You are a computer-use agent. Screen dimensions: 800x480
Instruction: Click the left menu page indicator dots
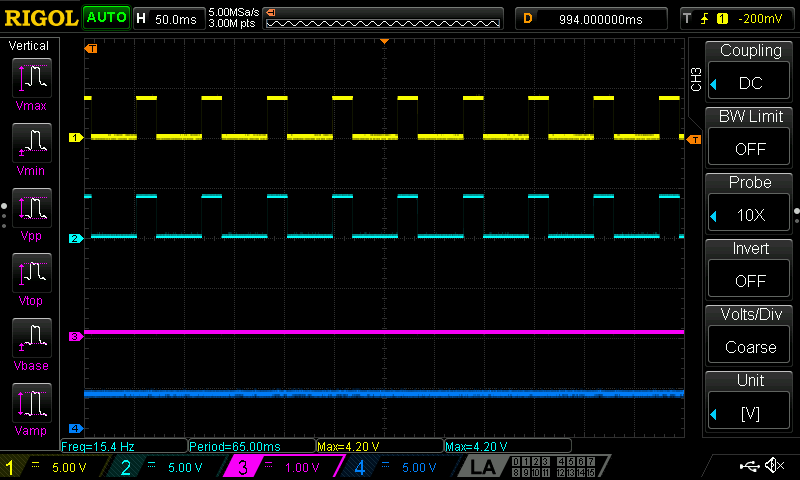pyautogui.click(x=4, y=215)
